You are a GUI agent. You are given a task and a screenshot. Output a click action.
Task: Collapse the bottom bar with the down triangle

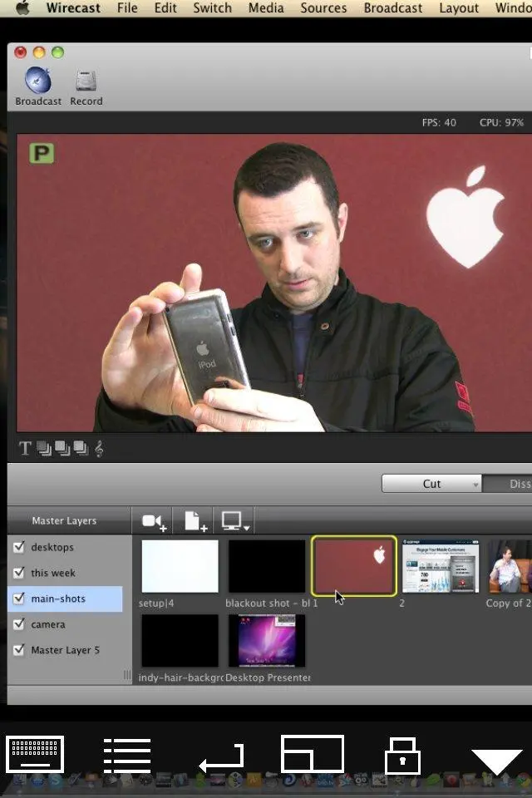click(496, 761)
